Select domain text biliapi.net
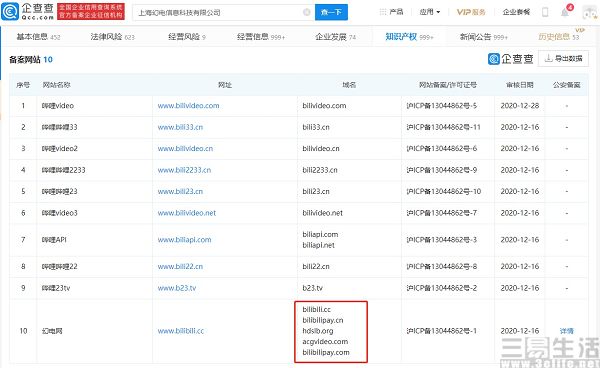The width and height of the screenshot is (600, 368). click(318, 245)
